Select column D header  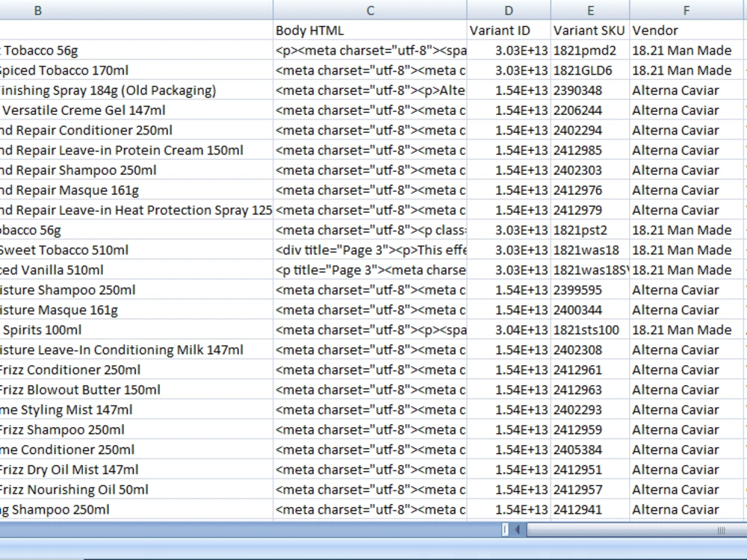(x=509, y=10)
